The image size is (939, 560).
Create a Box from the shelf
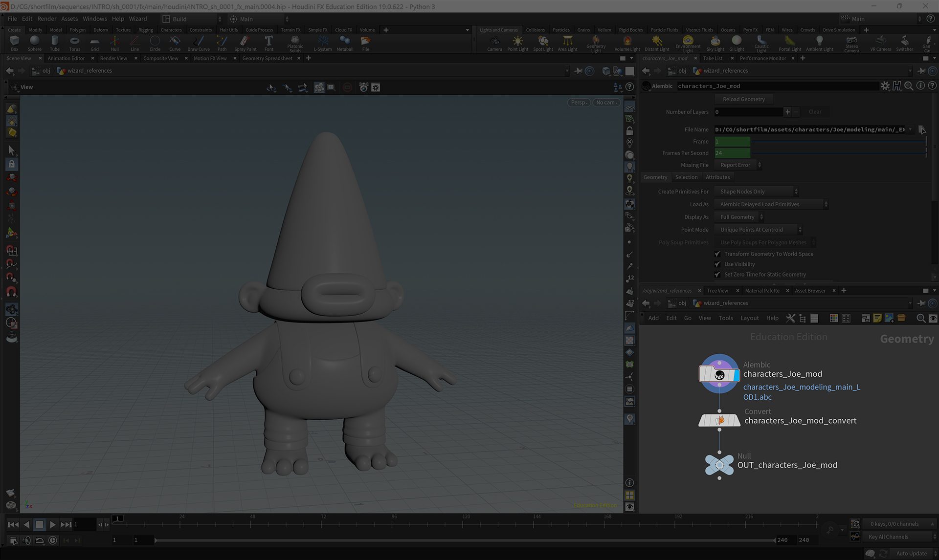point(15,43)
